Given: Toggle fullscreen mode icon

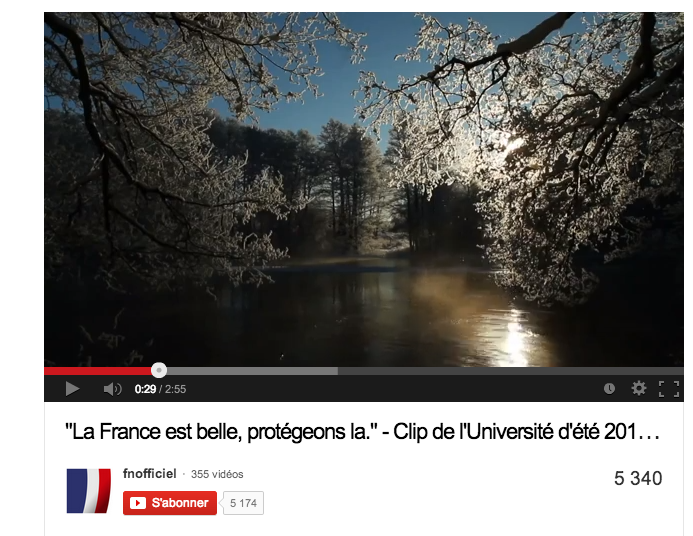Looking at the screenshot, I should click(669, 389).
